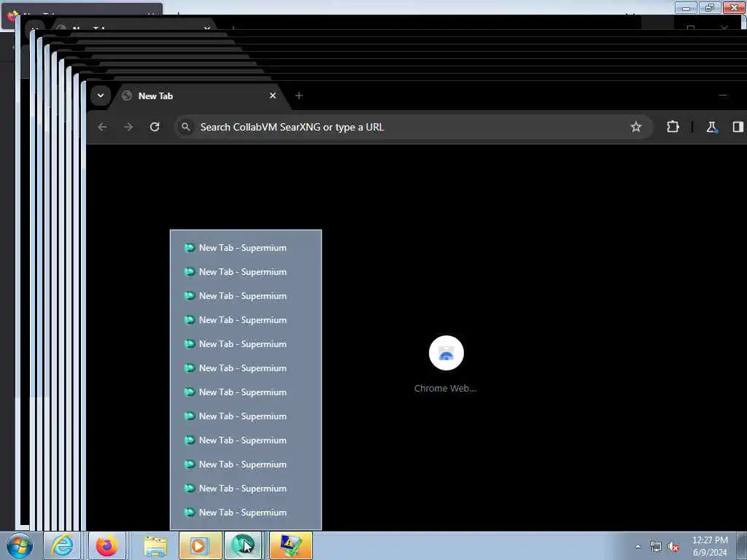Image resolution: width=747 pixels, height=560 pixels.
Task: Go forward using the forward arrow
Action: (128, 127)
